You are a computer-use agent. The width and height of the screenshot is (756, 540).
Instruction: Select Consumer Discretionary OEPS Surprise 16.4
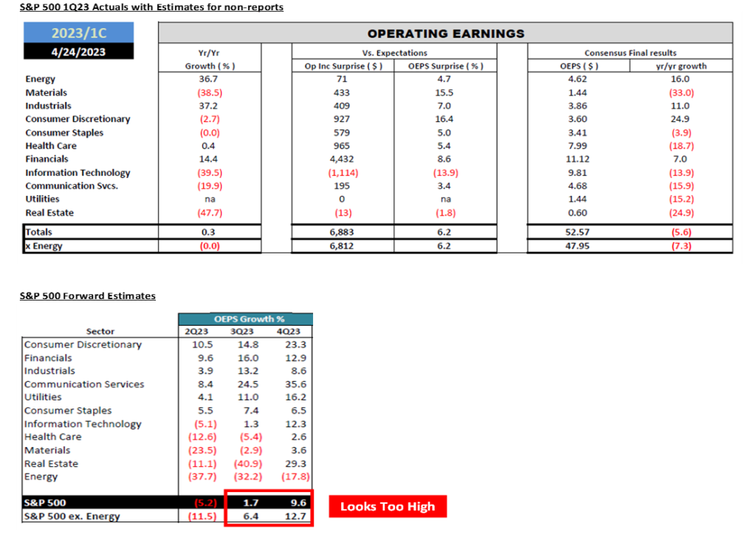tap(444, 119)
